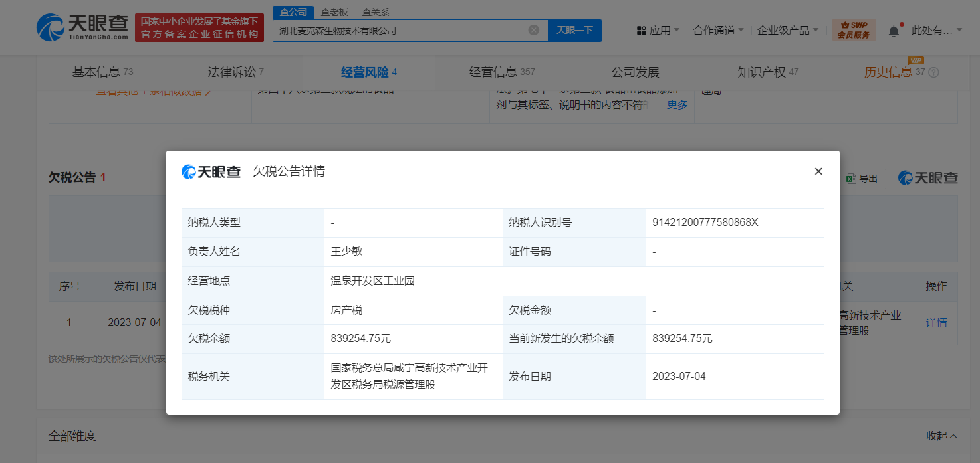Open the 合作通道 dropdown
Image resolution: width=980 pixels, height=463 pixels.
pos(718,30)
